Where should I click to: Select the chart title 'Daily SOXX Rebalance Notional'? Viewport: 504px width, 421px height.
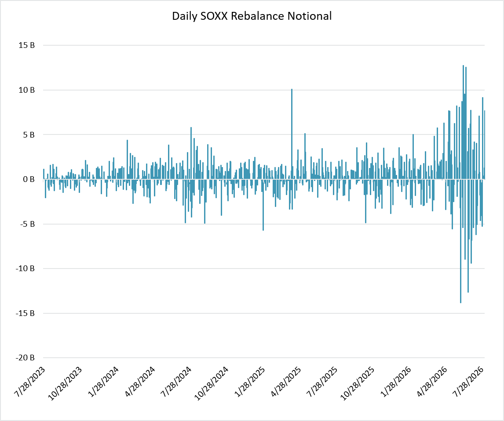click(x=252, y=16)
